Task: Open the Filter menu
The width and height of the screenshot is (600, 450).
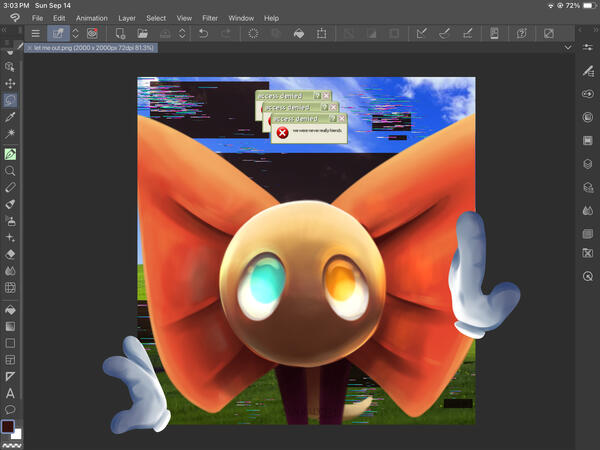Action: (x=210, y=18)
